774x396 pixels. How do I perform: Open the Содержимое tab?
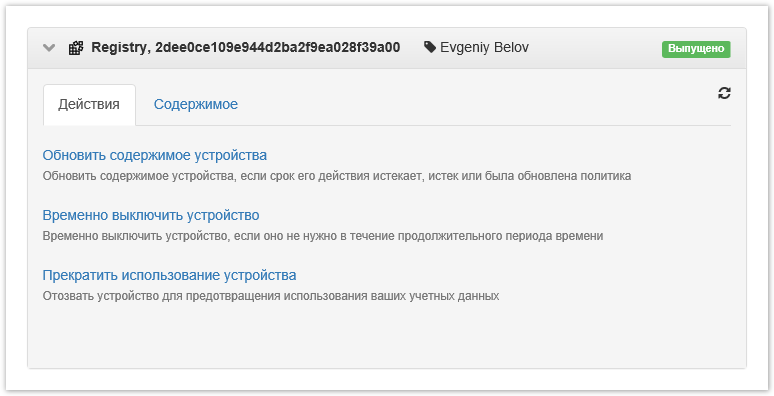(196, 104)
